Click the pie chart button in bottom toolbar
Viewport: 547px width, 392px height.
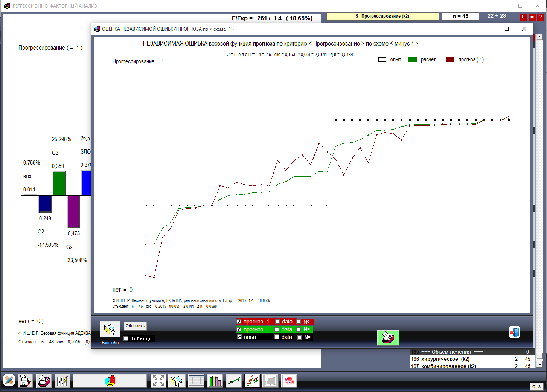coord(110,381)
